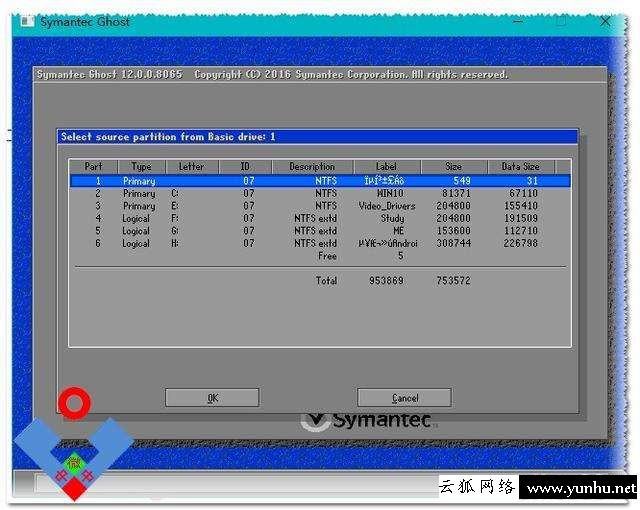Maximize the Symantec Ghost window
The height and width of the screenshot is (510, 640).
click(562, 21)
